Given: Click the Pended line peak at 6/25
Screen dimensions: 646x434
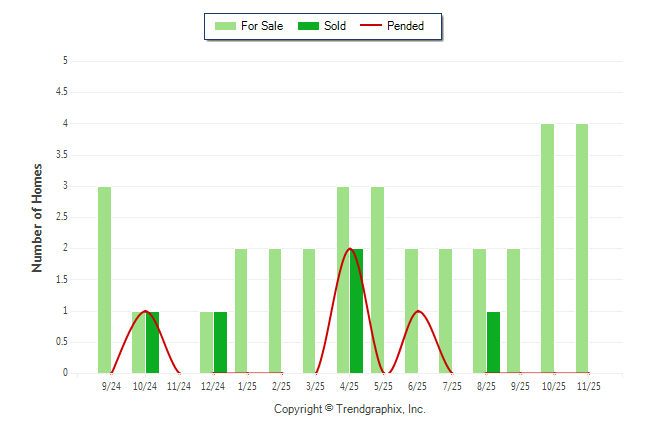Looking at the screenshot, I should (x=419, y=311).
